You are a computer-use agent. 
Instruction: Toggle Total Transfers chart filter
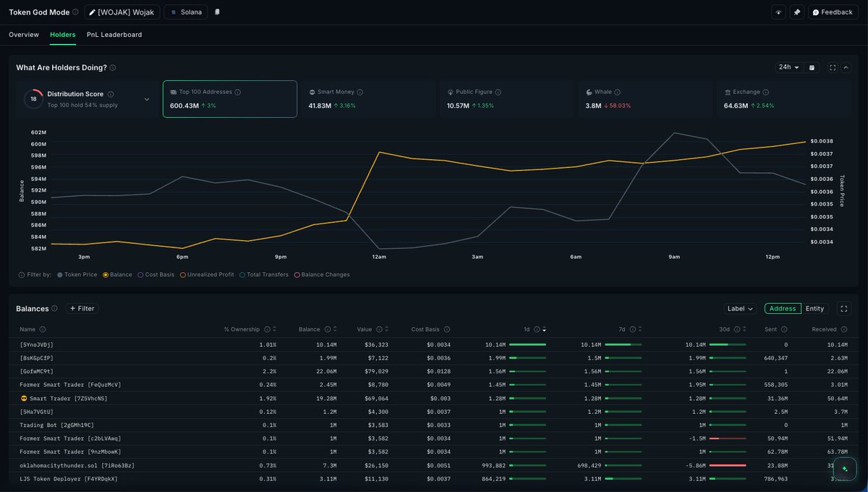tap(264, 275)
